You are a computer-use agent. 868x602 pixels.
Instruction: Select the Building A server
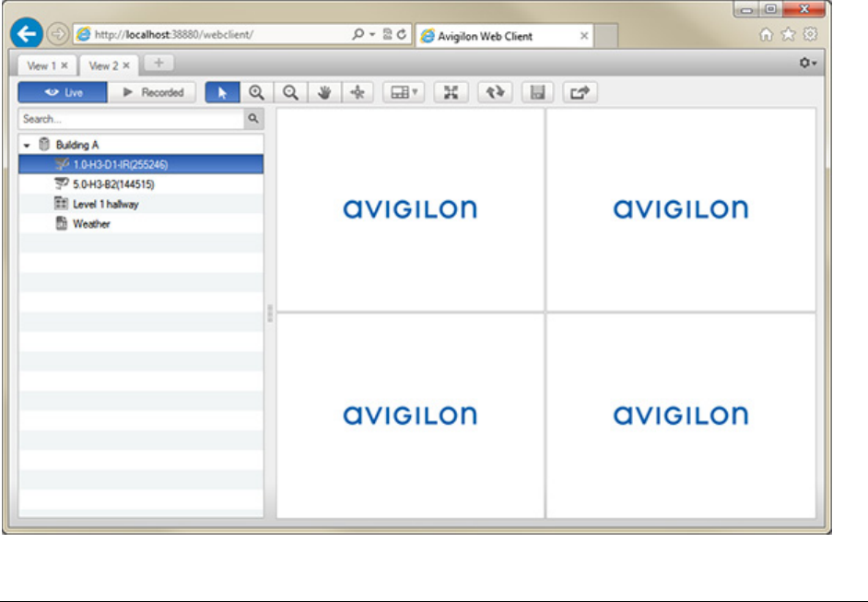click(x=77, y=145)
